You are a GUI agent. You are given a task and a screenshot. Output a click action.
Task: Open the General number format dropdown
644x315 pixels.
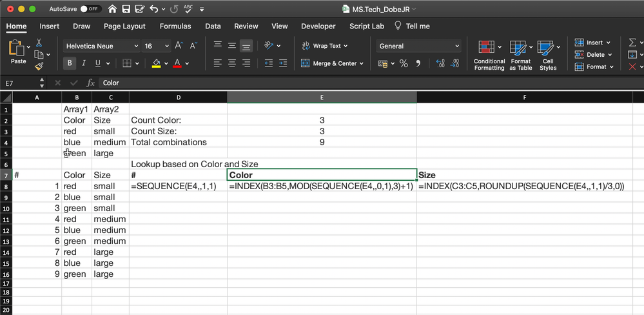click(x=457, y=46)
